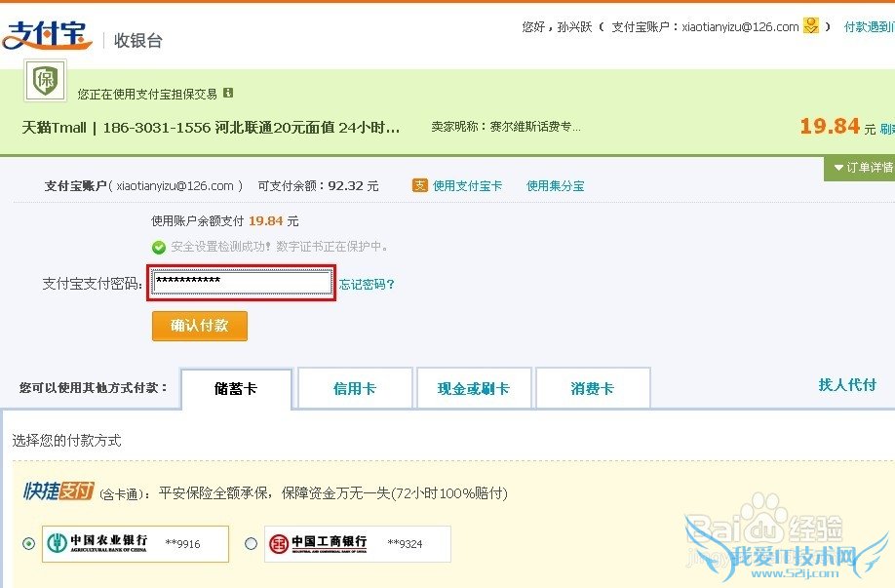Click the refresh link beside 19.84 元
The width and height of the screenshot is (895, 588).
(887, 129)
